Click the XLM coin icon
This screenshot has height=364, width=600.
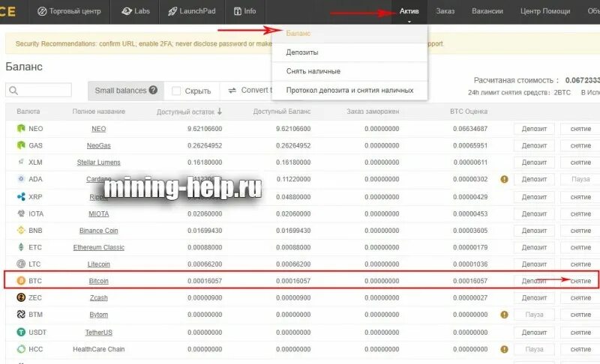[21, 162]
